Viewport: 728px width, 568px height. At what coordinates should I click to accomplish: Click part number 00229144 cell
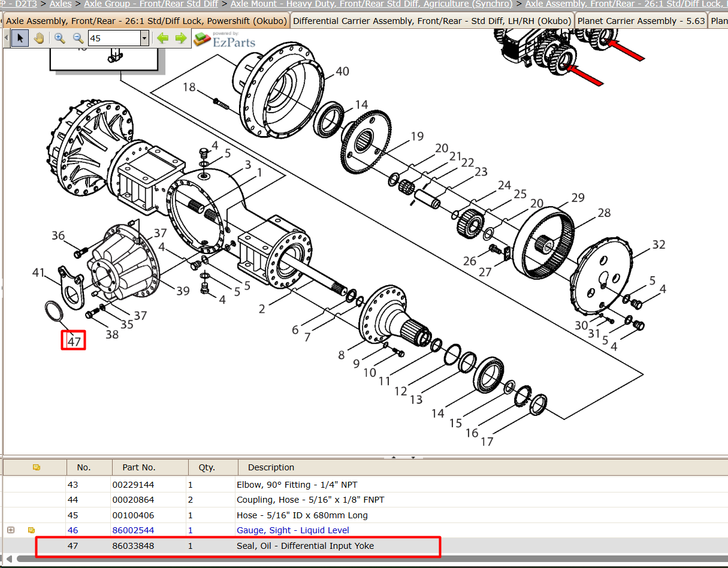click(134, 485)
